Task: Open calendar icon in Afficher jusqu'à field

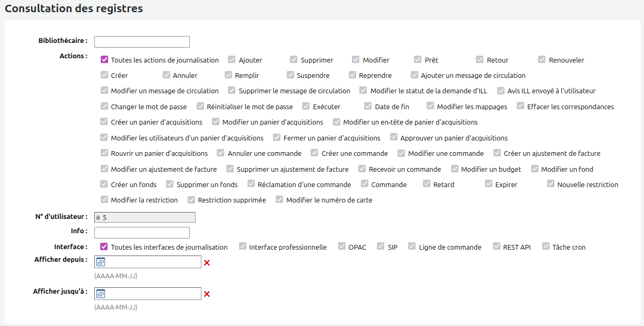Action: coord(101,294)
